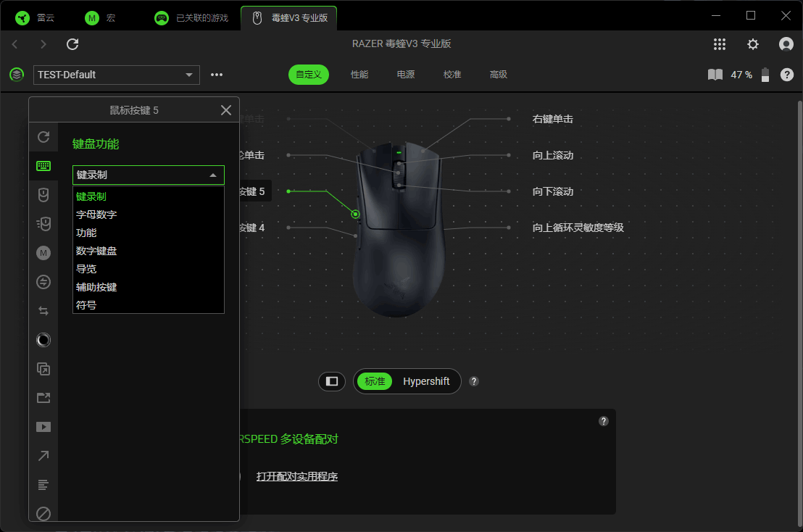Switch to the 宏 macro tab
Image resolution: width=803 pixels, height=532 pixels.
[x=100, y=18]
